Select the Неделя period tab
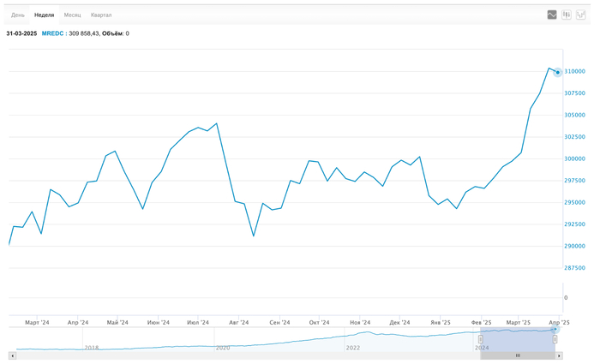 (x=44, y=15)
